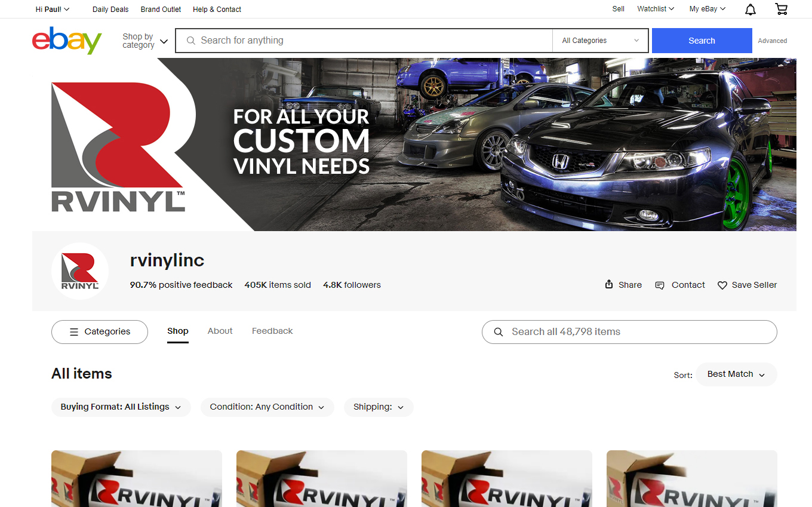812x507 pixels.
Task: Expand Shop by category menu
Action: 145,41
